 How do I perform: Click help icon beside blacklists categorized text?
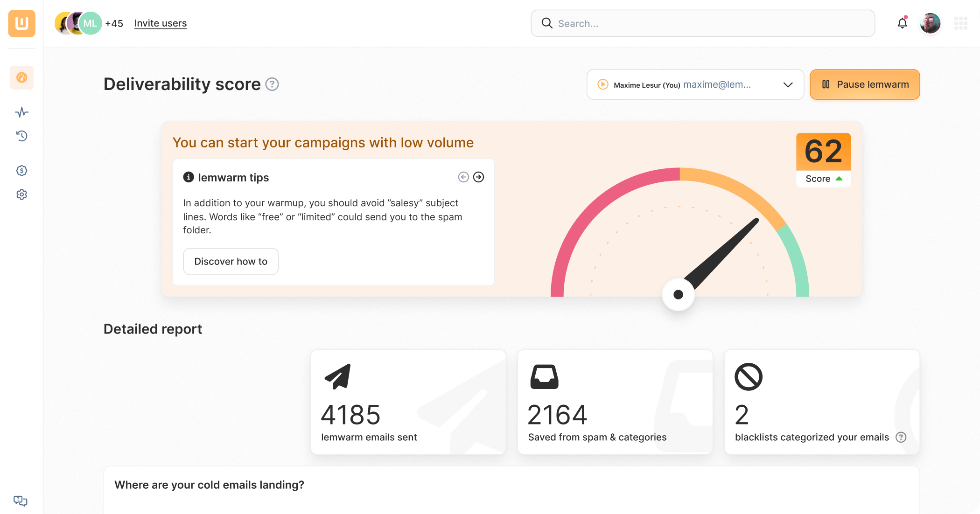(901, 437)
